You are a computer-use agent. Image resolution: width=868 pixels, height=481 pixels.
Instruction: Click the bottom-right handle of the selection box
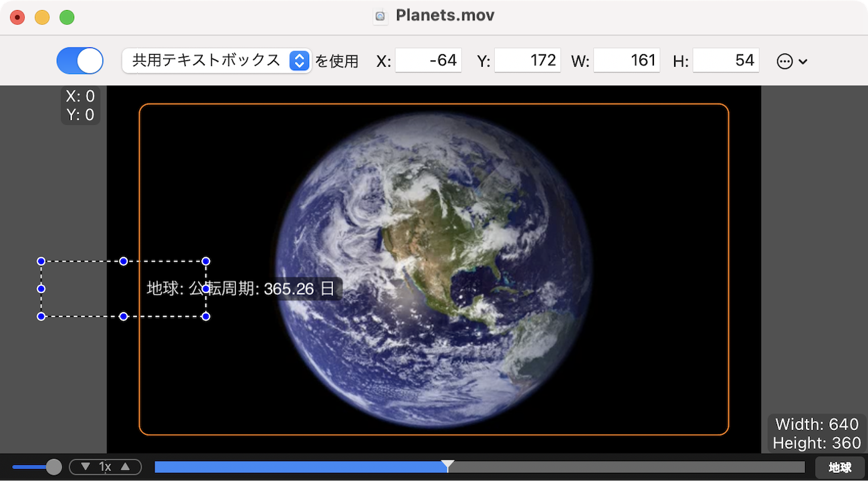tap(206, 316)
